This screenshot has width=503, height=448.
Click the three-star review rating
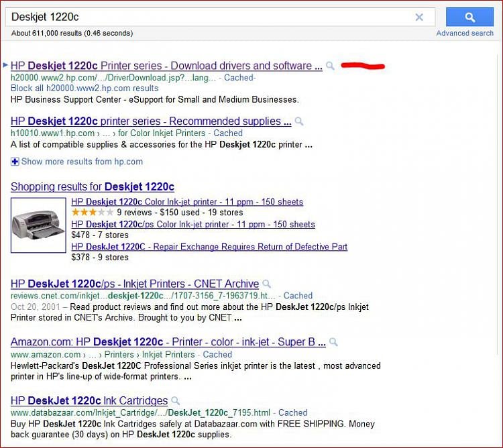coord(93,213)
